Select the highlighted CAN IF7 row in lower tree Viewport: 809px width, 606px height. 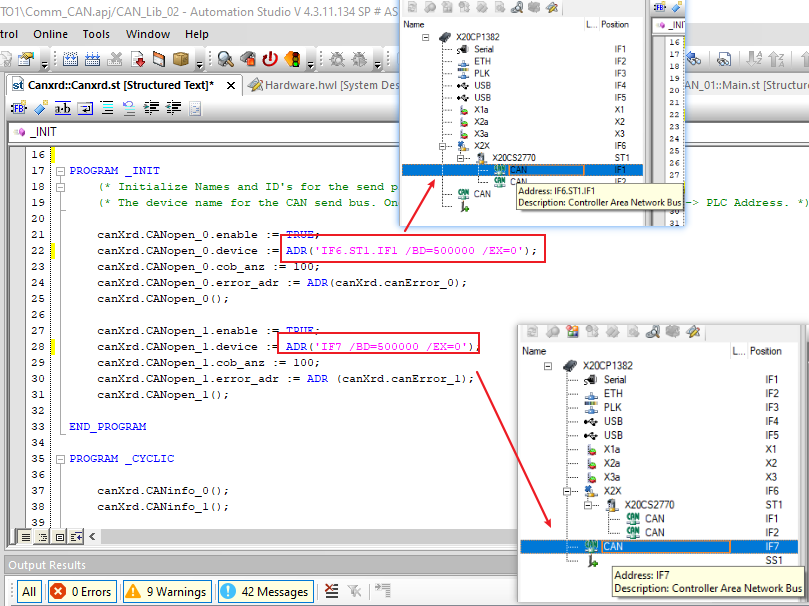[659, 547]
